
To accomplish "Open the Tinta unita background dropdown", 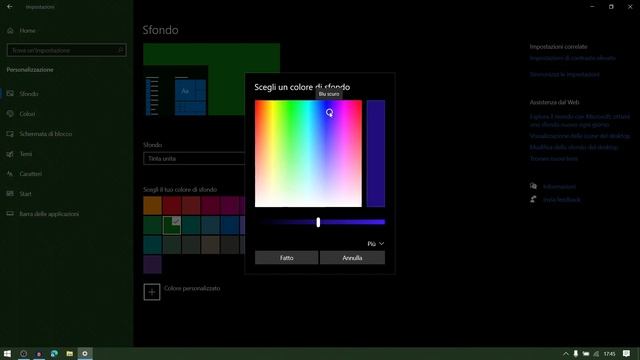I will (194, 158).
